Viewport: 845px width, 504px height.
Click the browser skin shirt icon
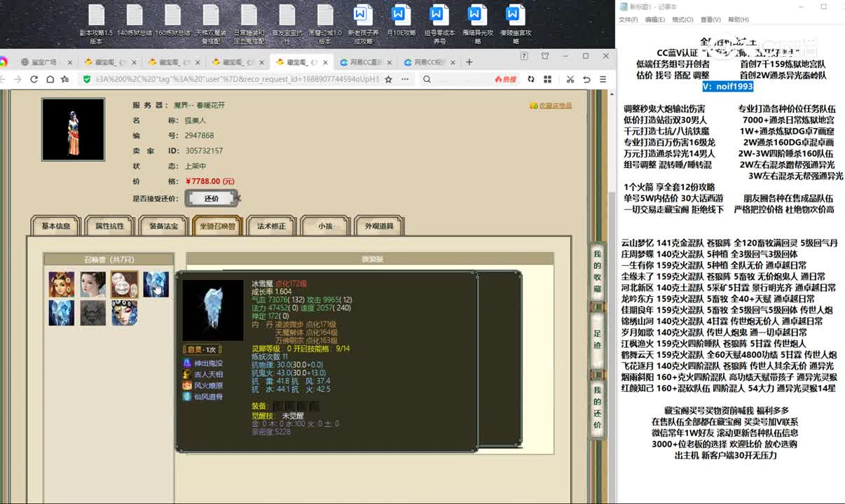(544, 56)
